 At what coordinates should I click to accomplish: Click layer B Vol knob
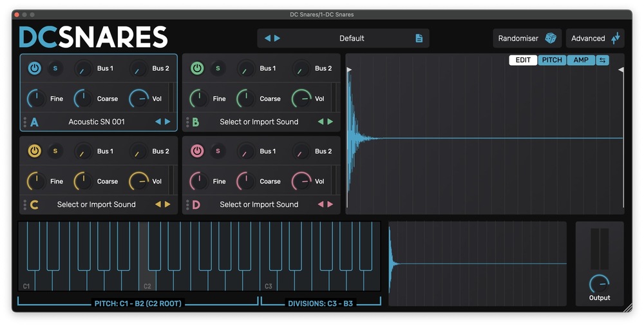click(301, 99)
